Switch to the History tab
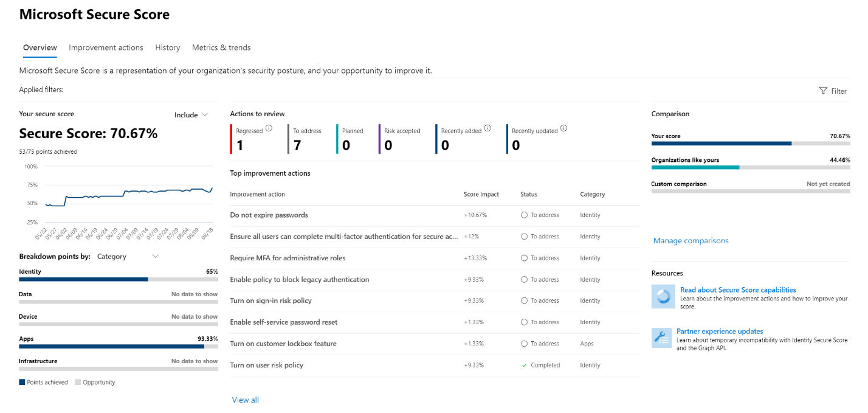The image size is (868, 413). [x=167, y=47]
